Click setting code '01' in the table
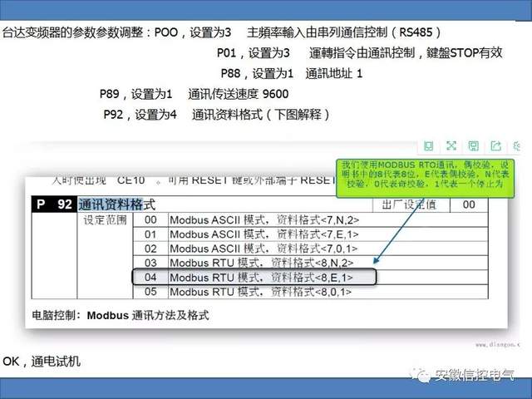This screenshot has height=399, width=532. [x=150, y=234]
